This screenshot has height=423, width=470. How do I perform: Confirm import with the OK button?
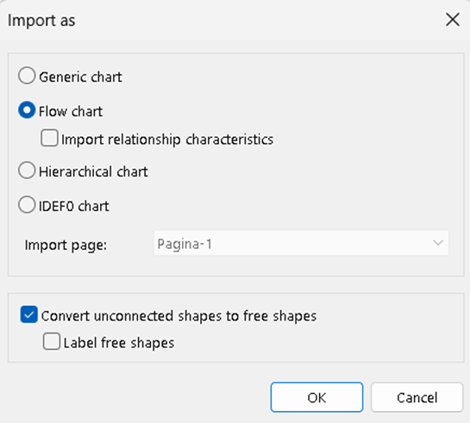pyautogui.click(x=317, y=397)
